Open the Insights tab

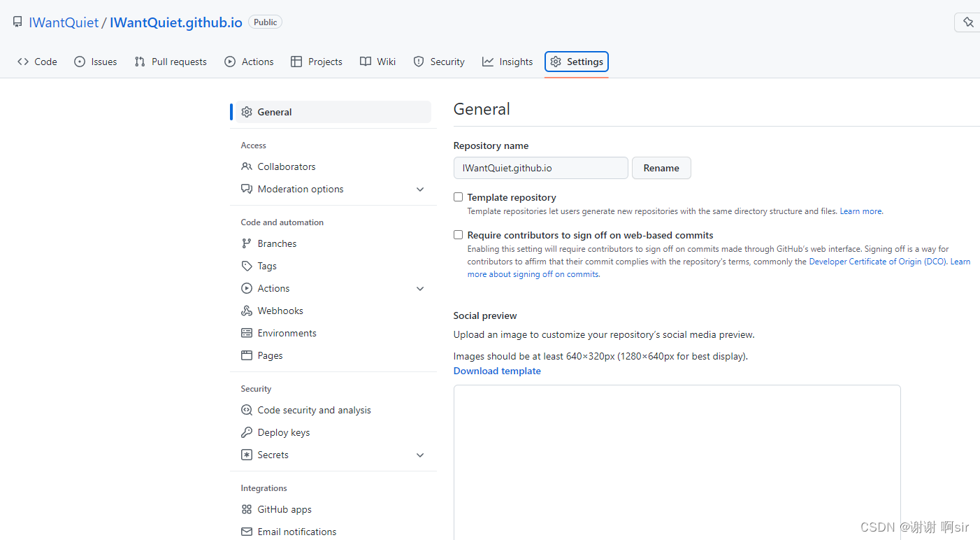point(507,62)
